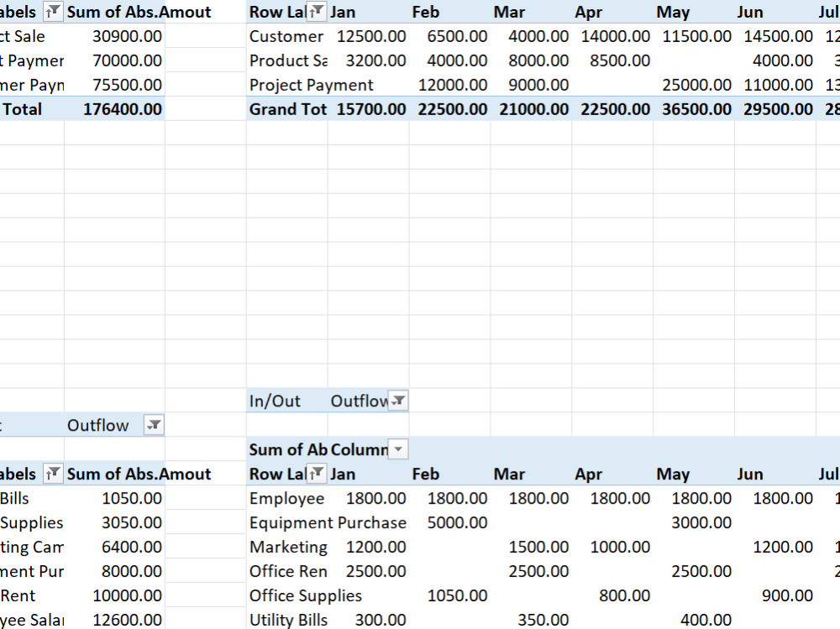
Task: Select the Rent total 10000.00
Action: [x=114, y=595]
